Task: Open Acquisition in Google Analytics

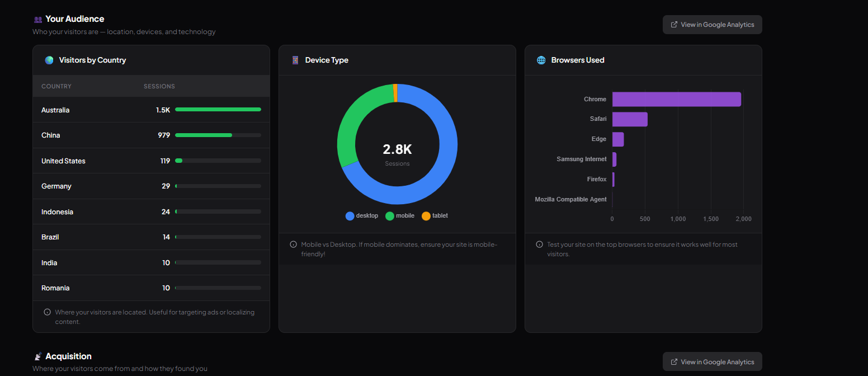Action: tap(712, 362)
